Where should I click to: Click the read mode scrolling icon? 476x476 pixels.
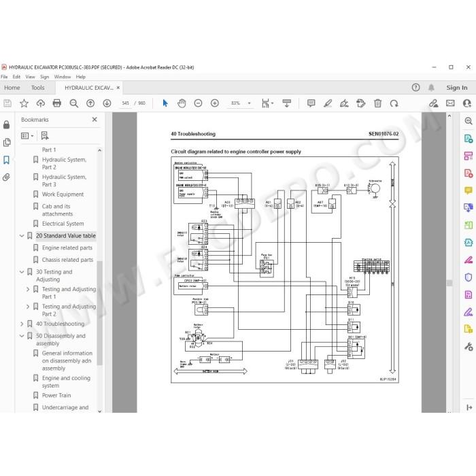286,103
